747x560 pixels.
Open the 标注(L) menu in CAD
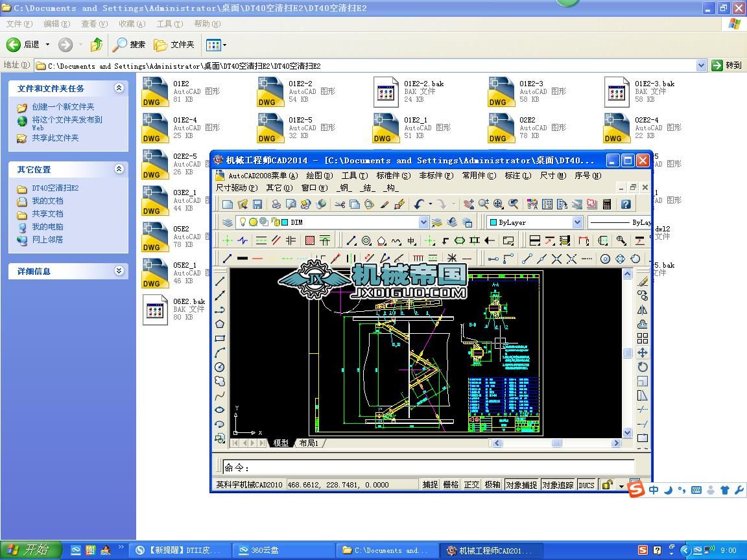pyautogui.click(x=517, y=176)
